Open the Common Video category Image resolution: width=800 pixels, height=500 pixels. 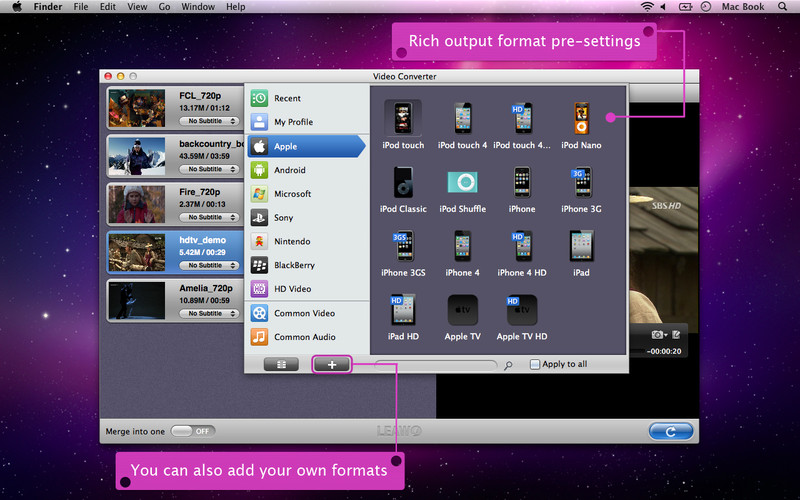click(x=307, y=313)
